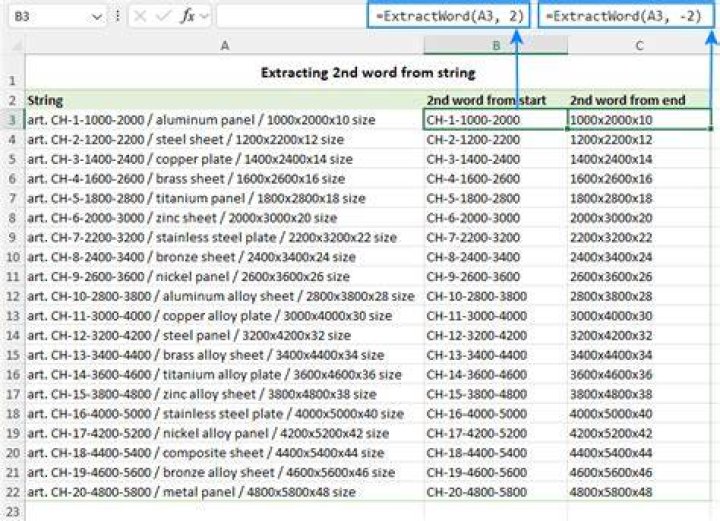The height and width of the screenshot is (521, 720).
Task: Open the dropdown arrow next to fx
Action: click(205, 17)
